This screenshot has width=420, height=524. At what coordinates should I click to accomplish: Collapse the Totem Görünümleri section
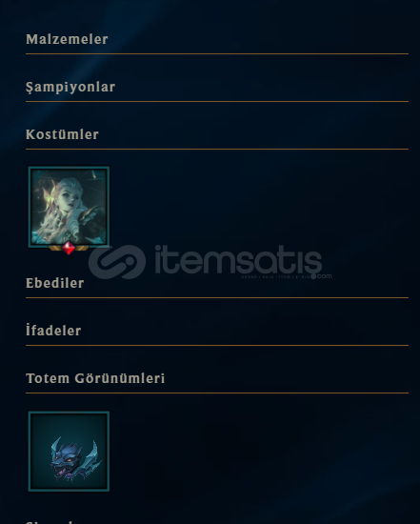point(95,378)
